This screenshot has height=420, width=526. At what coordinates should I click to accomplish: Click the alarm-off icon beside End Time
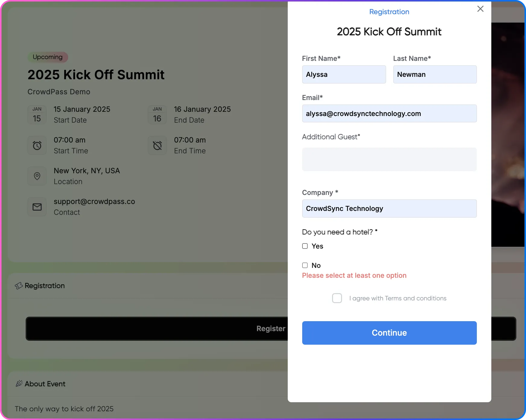coord(157,145)
